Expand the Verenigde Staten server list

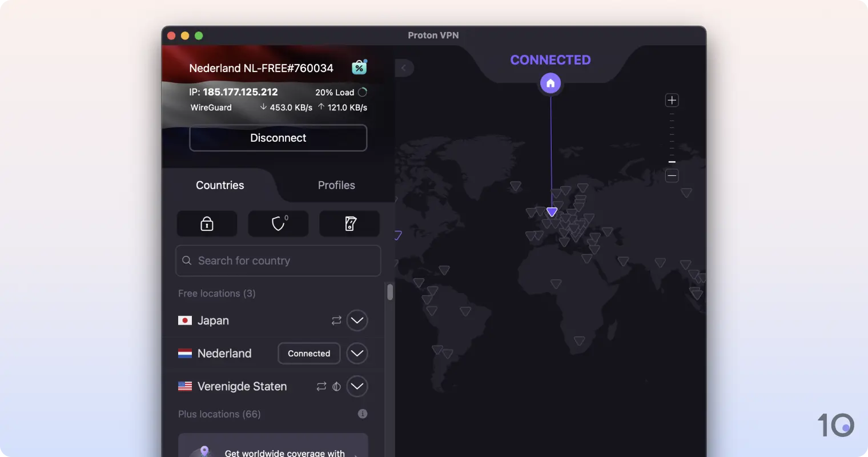coord(357,386)
